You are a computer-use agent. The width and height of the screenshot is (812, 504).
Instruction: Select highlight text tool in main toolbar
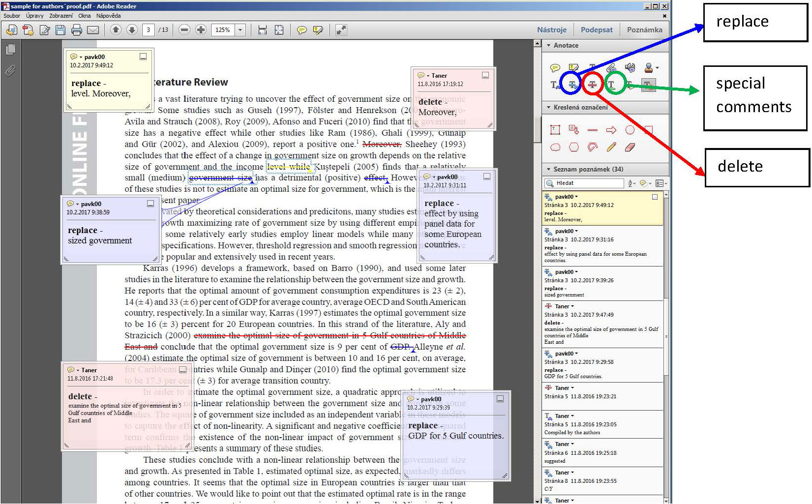tap(318, 30)
